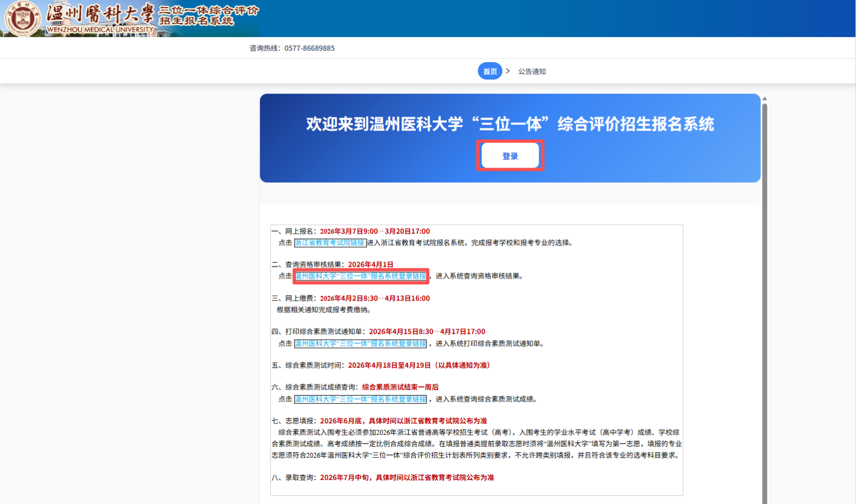Click the breadcrumb arrow separator after 首页

pyautogui.click(x=508, y=71)
